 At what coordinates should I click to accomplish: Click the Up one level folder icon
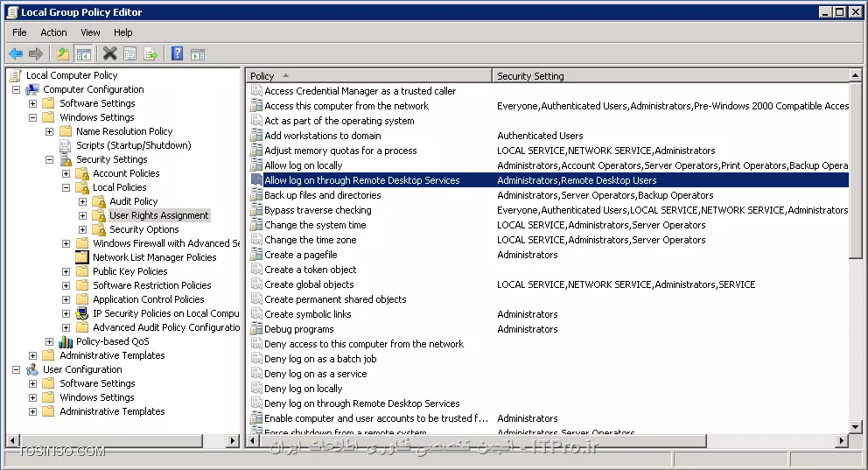[62, 53]
